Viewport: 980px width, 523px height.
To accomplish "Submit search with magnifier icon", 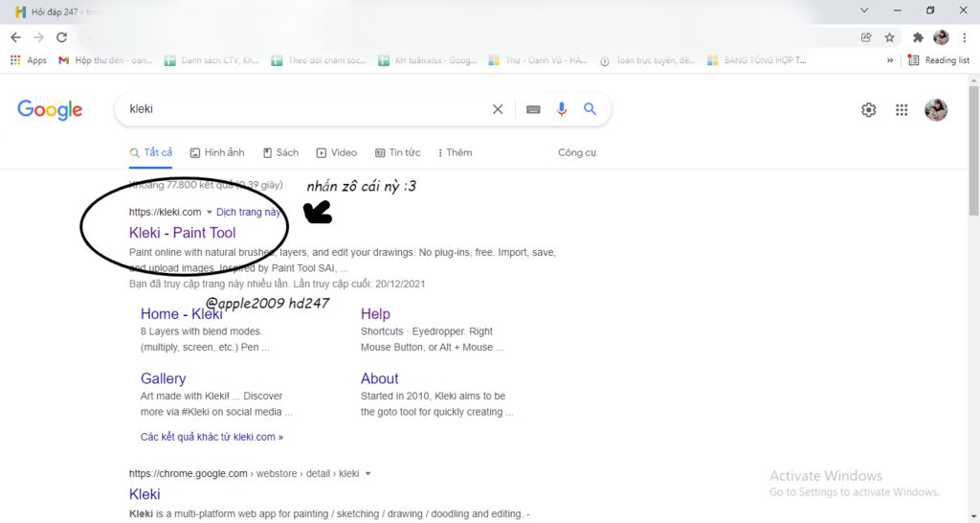I will [590, 109].
